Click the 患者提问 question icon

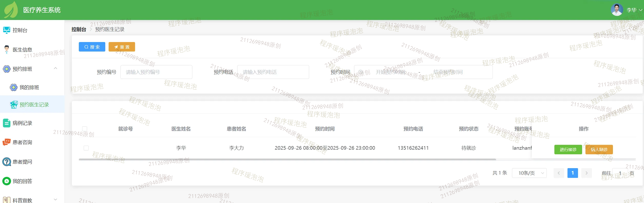pos(6,162)
